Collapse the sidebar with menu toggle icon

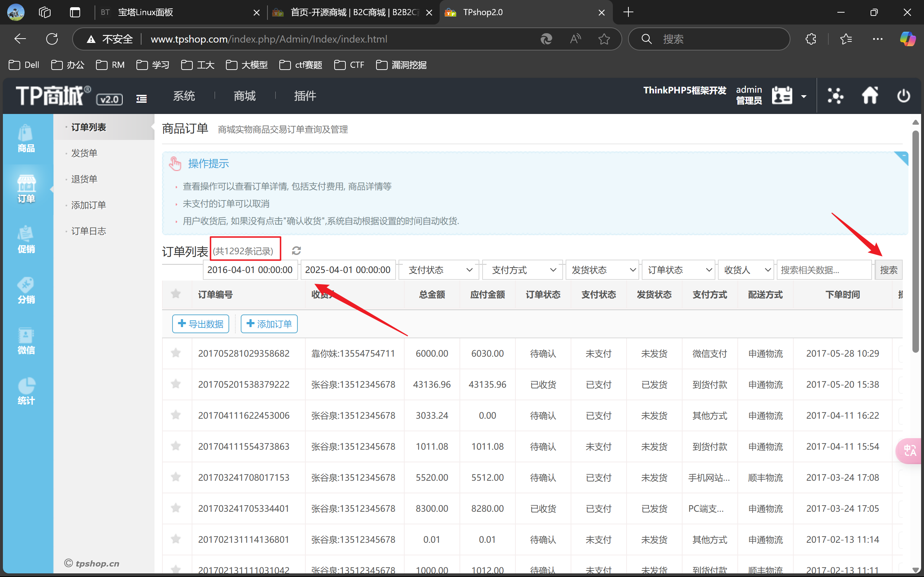[x=141, y=99]
